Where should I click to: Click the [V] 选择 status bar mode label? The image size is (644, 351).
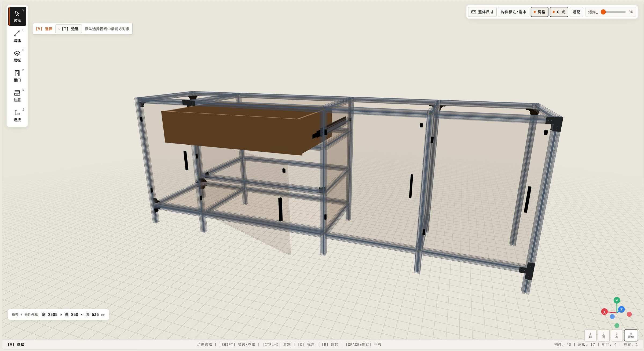point(16,345)
